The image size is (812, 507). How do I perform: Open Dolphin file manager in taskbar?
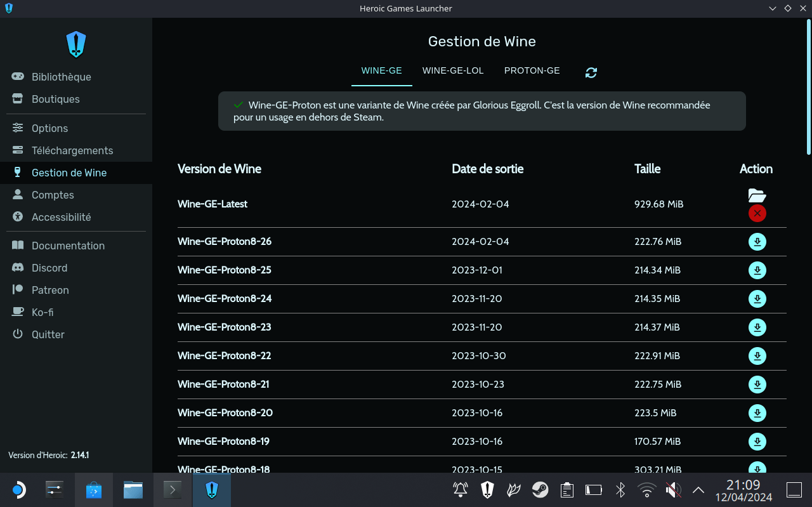[x=133, y=490]
